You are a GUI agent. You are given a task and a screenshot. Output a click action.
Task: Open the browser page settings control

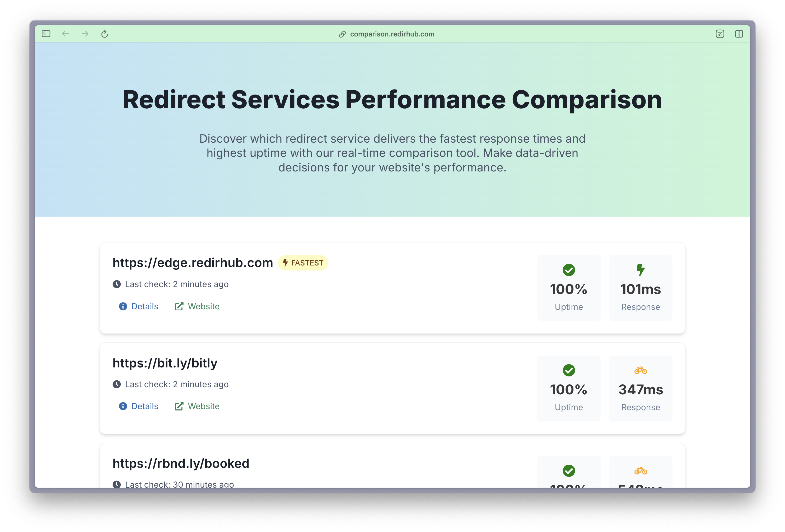coord(720,34)
